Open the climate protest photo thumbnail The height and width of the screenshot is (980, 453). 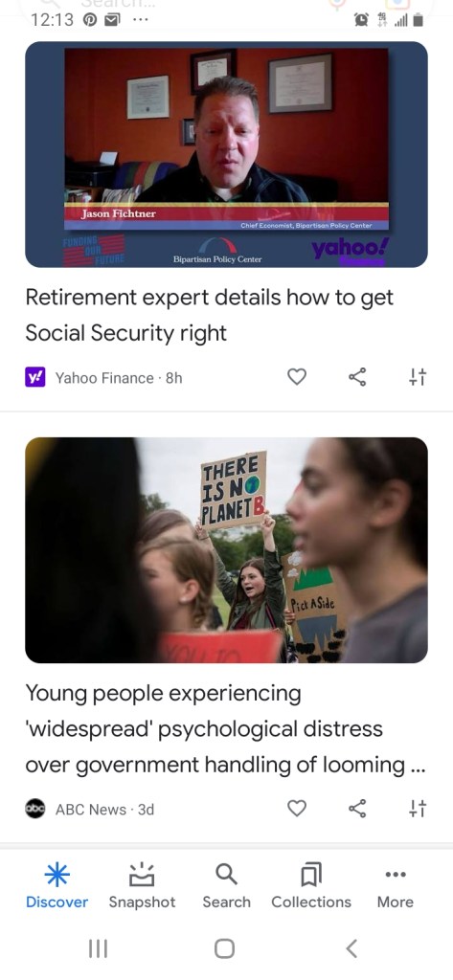click(226, 550)
